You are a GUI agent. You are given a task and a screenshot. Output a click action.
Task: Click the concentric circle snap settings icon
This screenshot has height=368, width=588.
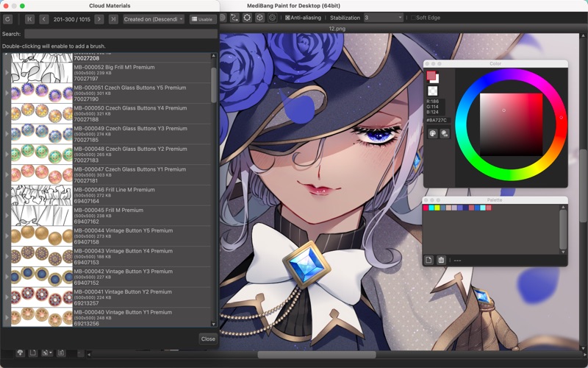click(273, 18)
